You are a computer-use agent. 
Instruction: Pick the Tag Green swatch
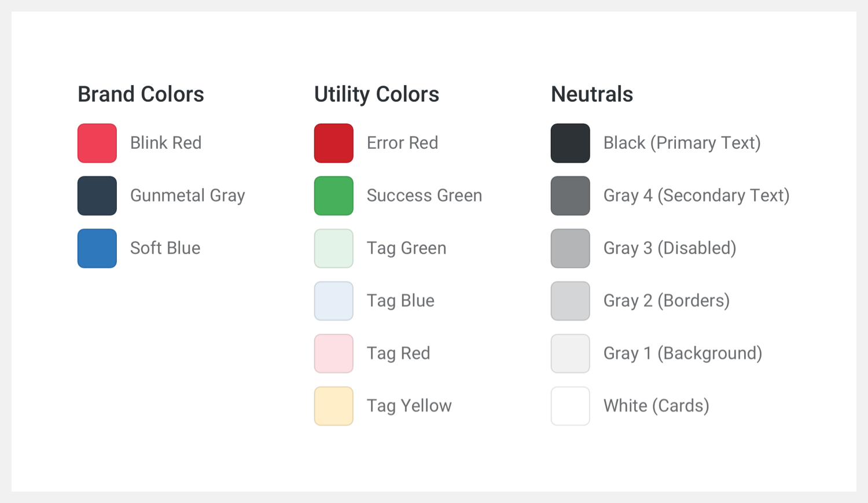pyautogui.click(x=334, y=248)
